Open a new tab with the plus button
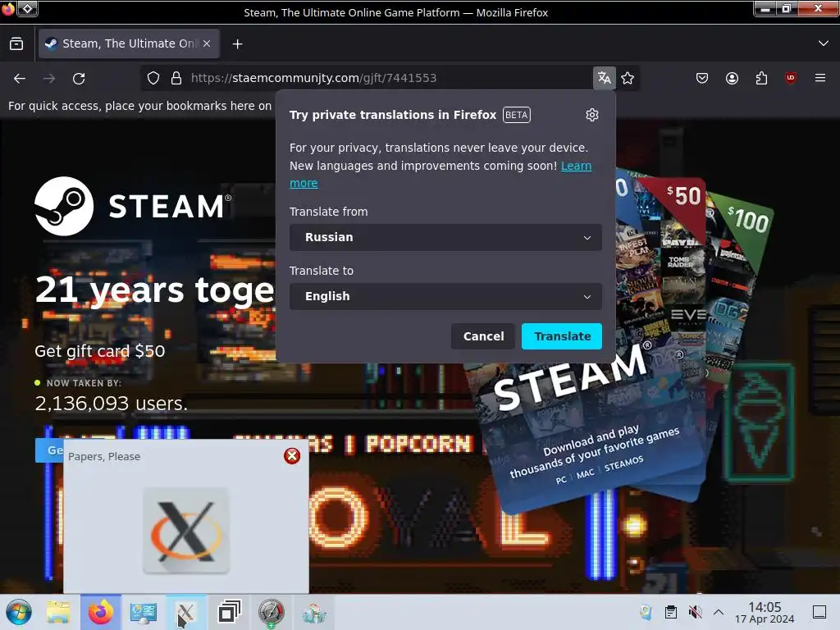Screen dimensions: 840x630 (x=237, y=44)
